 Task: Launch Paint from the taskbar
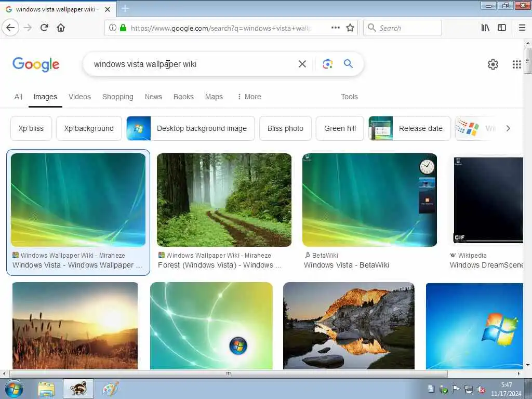[x=111, y=389]
